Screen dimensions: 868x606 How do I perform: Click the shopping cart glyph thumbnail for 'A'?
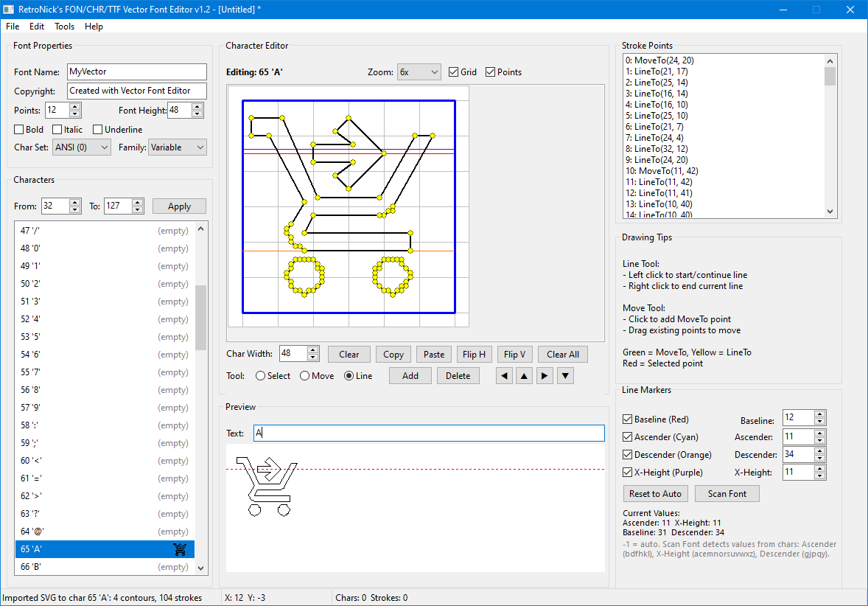(180, 549)
